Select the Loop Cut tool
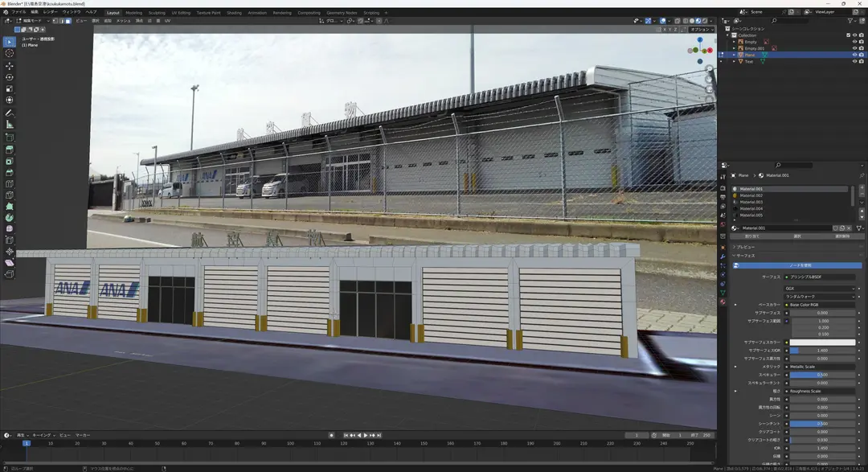868x472 pixels. [x=10, y=184]
